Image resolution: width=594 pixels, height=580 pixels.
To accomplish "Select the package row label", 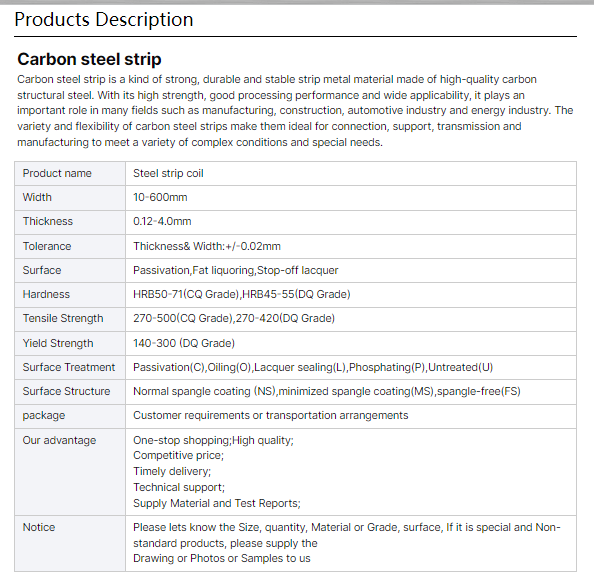I will click(x=44, y=416).
